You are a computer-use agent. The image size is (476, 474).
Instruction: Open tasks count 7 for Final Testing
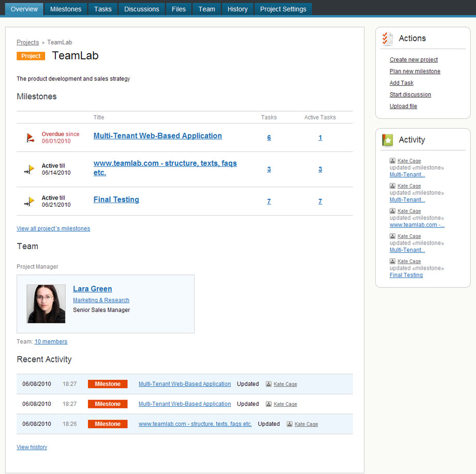pos(269,202)
